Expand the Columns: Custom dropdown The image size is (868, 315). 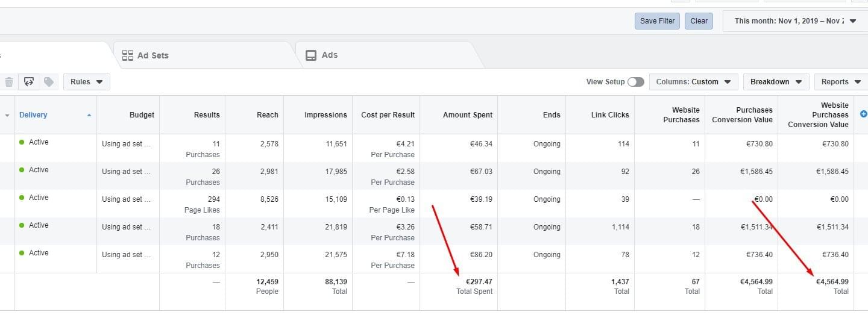[x=693, y=82]
